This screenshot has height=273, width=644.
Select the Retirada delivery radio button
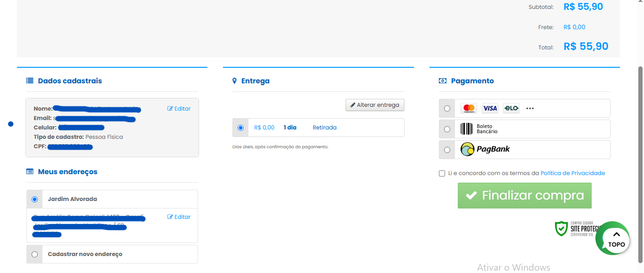(241, 128)
